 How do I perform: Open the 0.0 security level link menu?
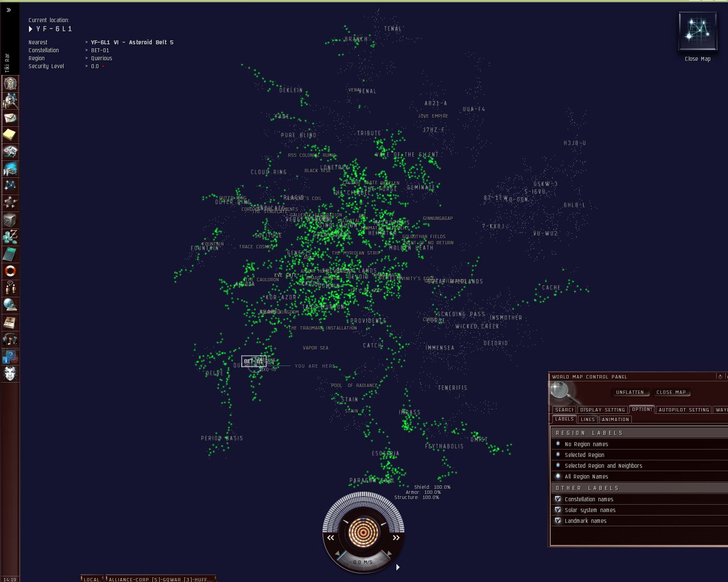click(95, 66)
